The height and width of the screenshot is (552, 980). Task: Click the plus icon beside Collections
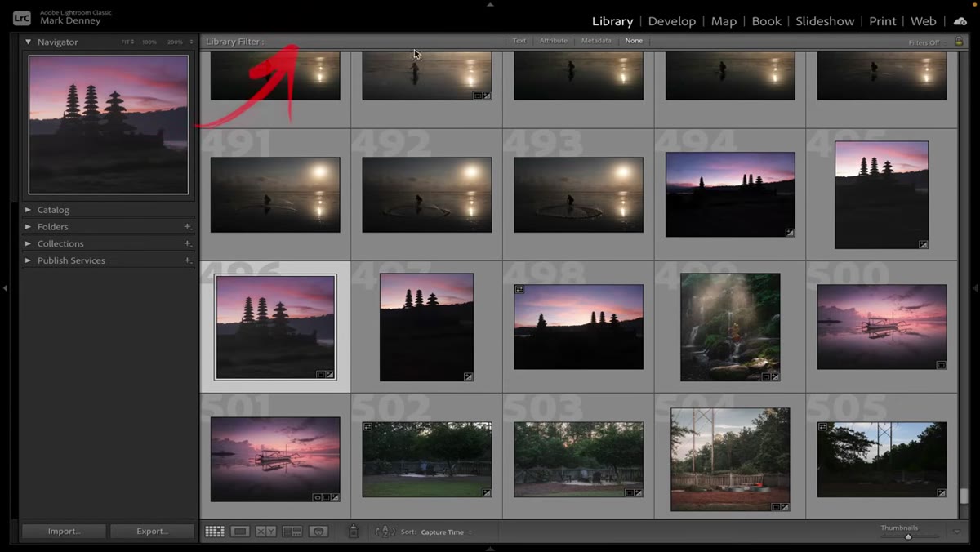(187, 243)
